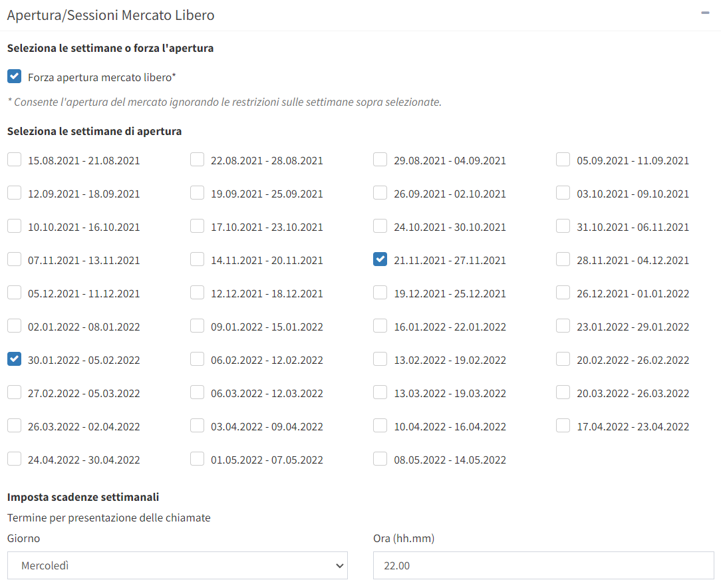Check the week 15.08.2021 - 21.08.2021
721x588 pixels.
(x=14, y=160)
